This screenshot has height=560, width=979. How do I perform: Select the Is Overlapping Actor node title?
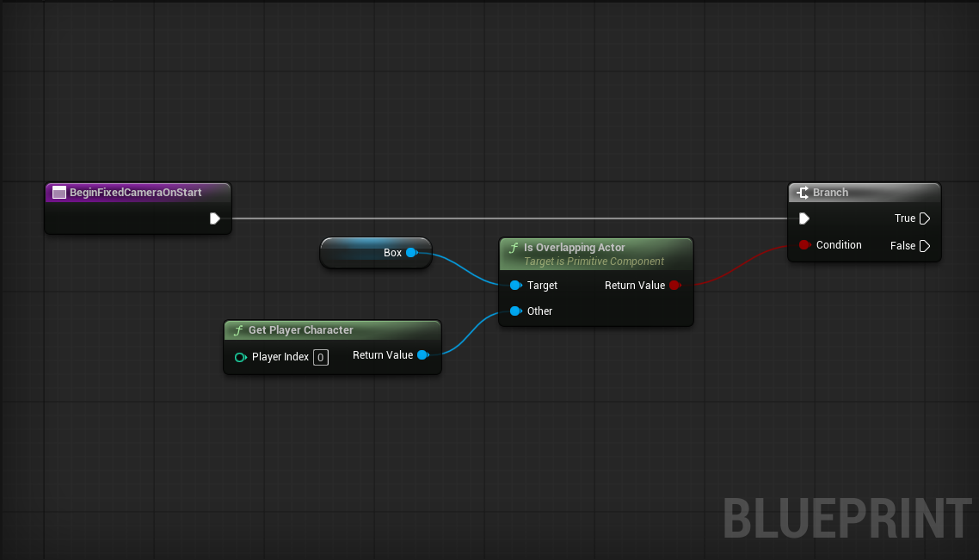click(574, 248)
